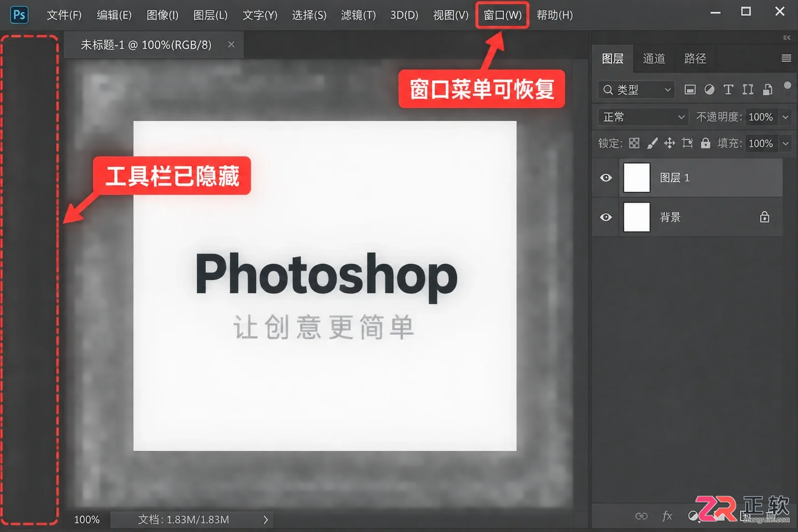Image resolution: width=798 pixels, height=532 pixels.
Task: Click the white canvas with Photoshop text
Action: [x=325, y=286]
